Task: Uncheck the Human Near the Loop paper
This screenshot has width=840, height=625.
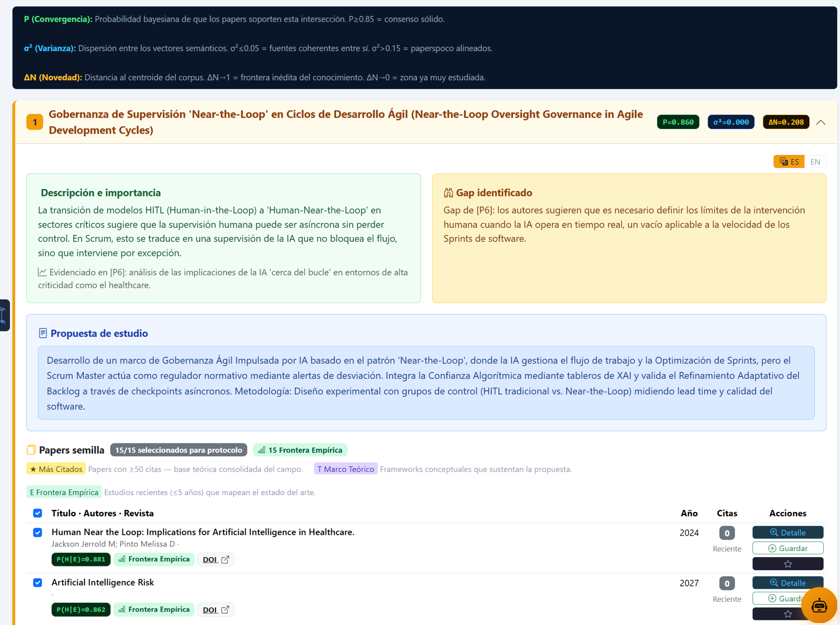Action: pos(38,532)
